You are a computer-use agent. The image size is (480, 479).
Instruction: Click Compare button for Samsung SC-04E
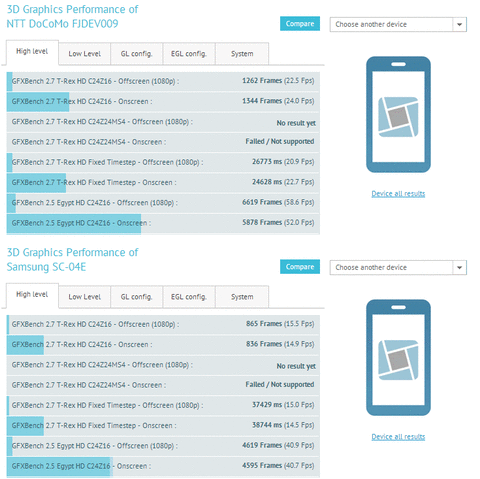point(300,267)
